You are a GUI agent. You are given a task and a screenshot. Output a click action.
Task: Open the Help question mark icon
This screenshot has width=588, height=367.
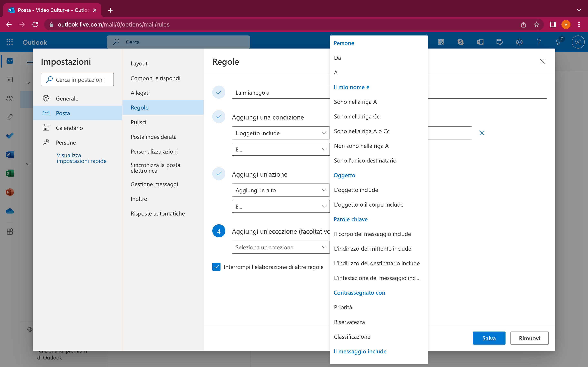point(539,42)
